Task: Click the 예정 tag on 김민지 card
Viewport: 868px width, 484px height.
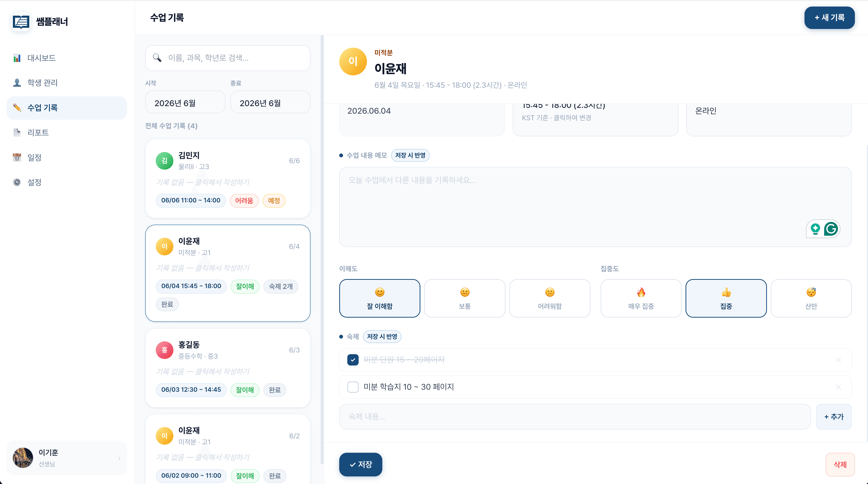Action: click(x=274, y=201)
